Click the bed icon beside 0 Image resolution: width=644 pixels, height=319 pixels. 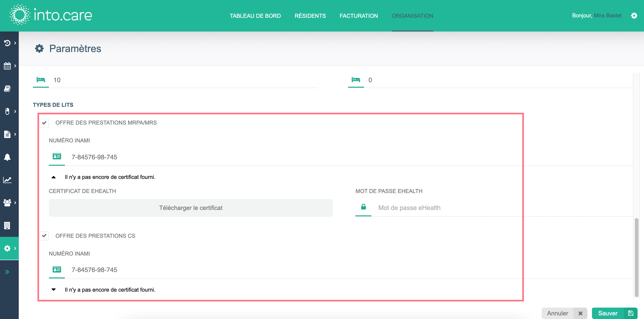(x=356, y=80)
